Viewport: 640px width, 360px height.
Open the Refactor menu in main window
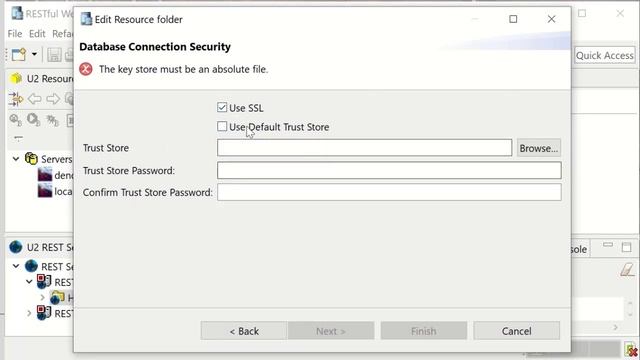62,34
